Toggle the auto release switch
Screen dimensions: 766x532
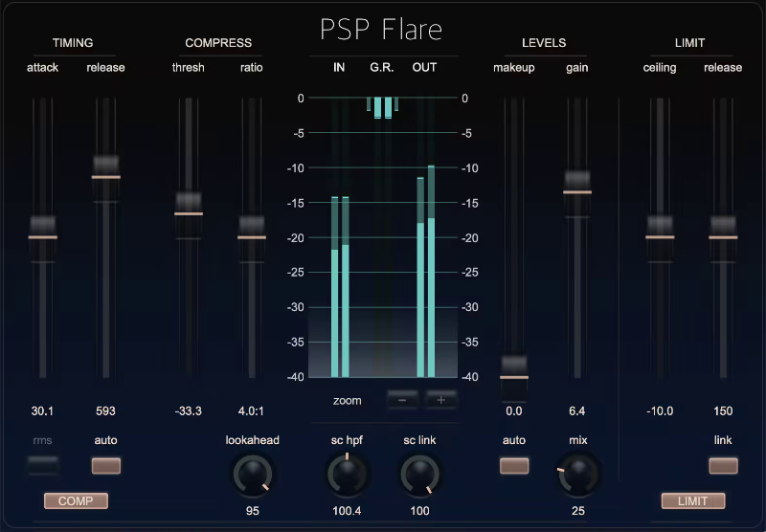pos(106,466)
